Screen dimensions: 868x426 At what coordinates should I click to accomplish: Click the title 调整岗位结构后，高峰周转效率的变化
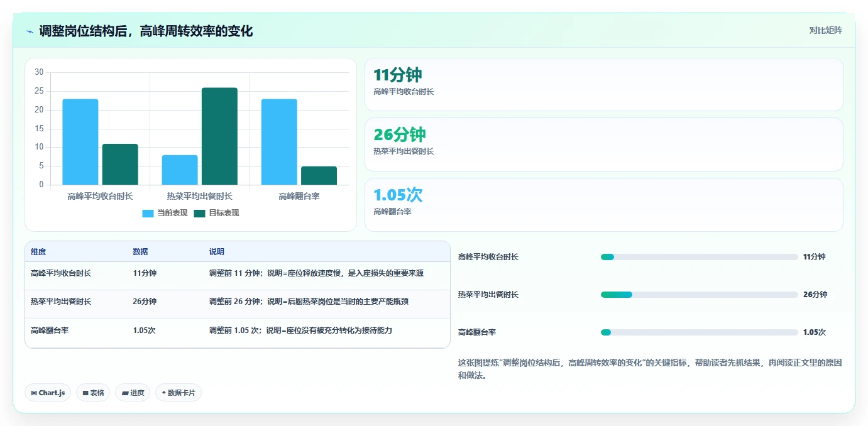click(x=146, y=31)
